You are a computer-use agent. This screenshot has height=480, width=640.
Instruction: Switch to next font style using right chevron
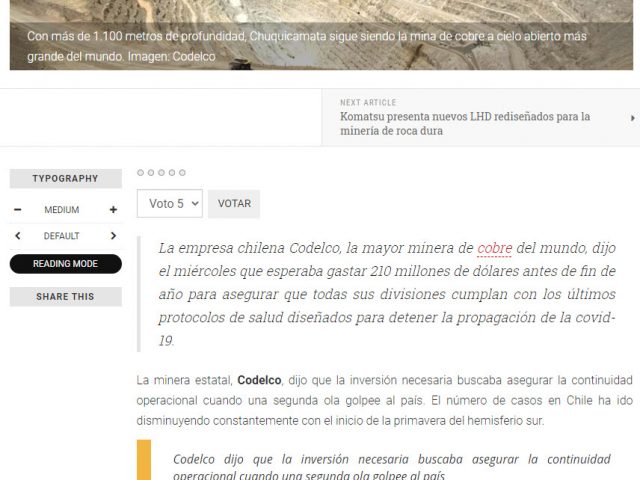tap(113, 236)
